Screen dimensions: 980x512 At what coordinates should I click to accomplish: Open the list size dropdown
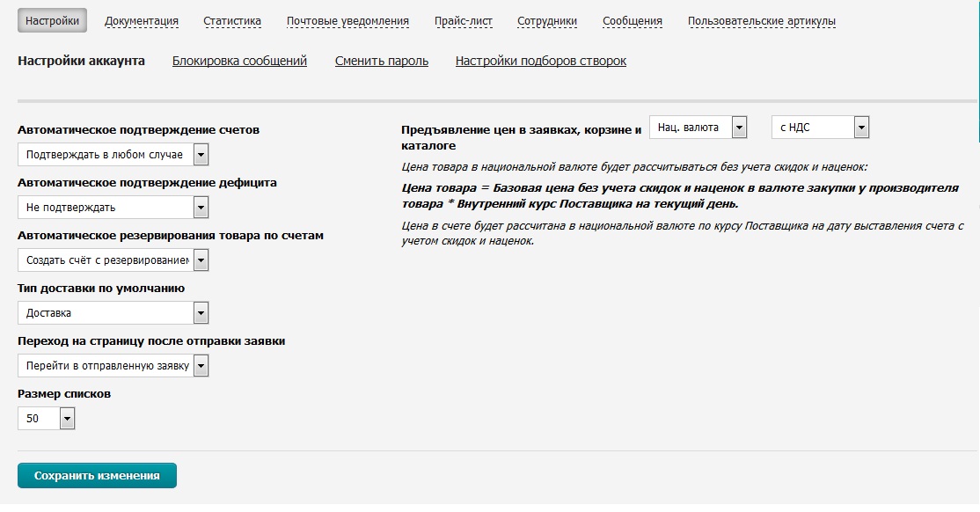coord(47,419)
